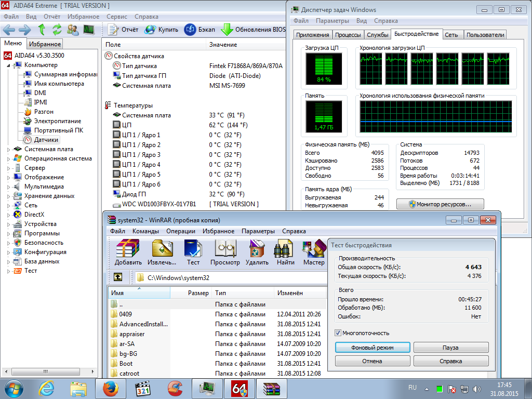Click the volume speaker tray icon

point(477,389)
